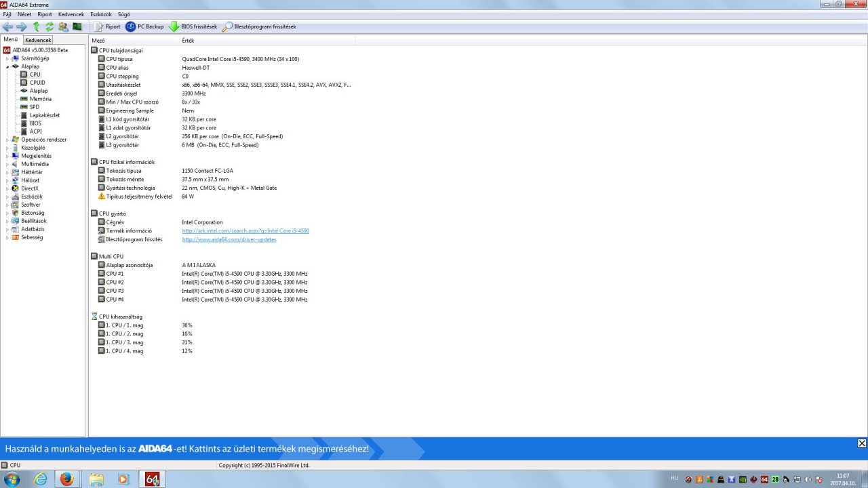868x488 pixels.
Task: Open Windows Explorer folder on taskbar
Action: click(96, 479)
